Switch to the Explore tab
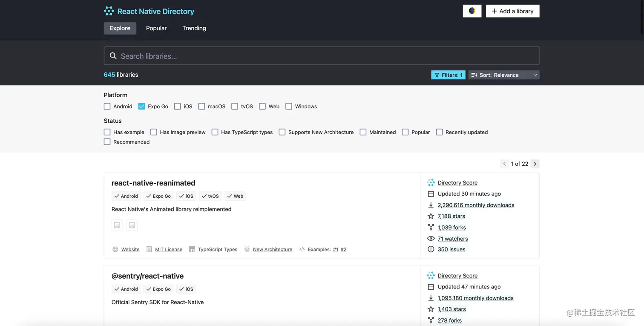This screenshot has width=644, height=326. [x=120, y=28]
